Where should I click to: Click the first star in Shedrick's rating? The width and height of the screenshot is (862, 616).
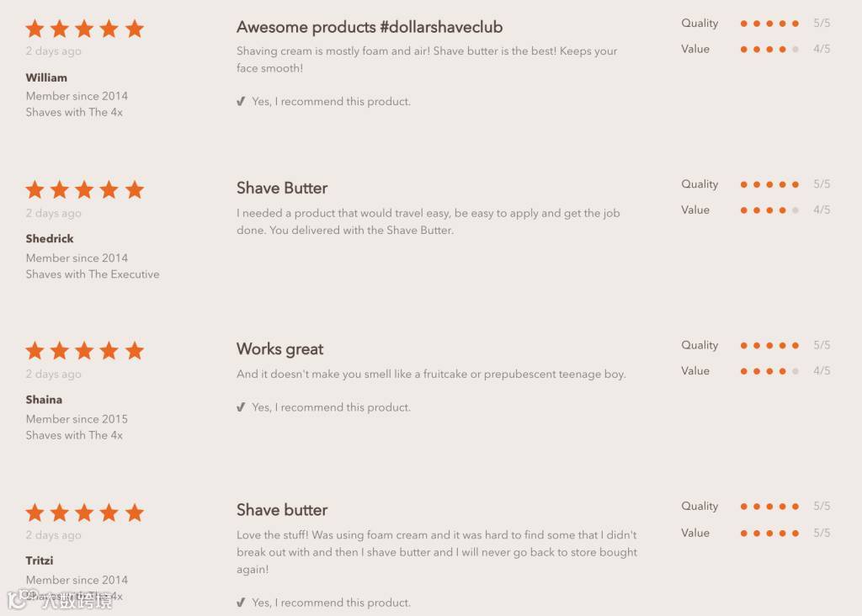tap(35, 190)
